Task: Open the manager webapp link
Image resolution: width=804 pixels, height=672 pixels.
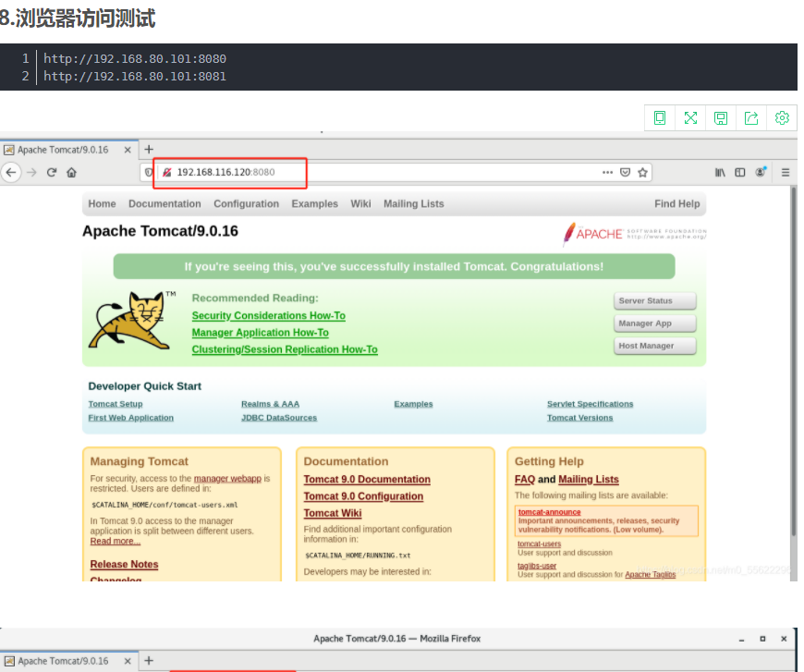Action: coord(227,478)
